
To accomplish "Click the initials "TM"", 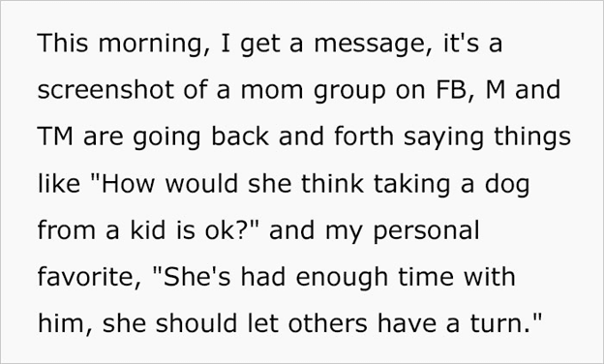I will coord(55,136).
